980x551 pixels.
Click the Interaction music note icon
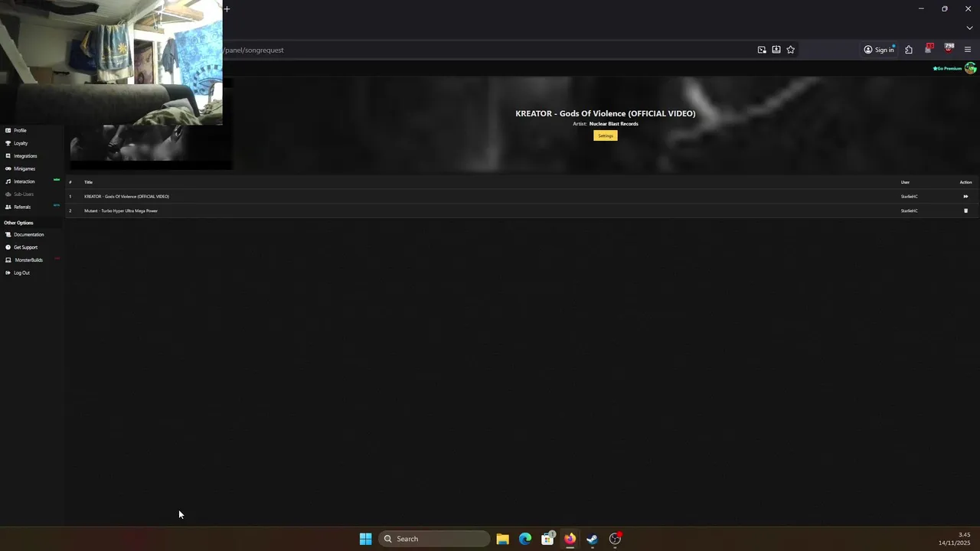(8, 181)
